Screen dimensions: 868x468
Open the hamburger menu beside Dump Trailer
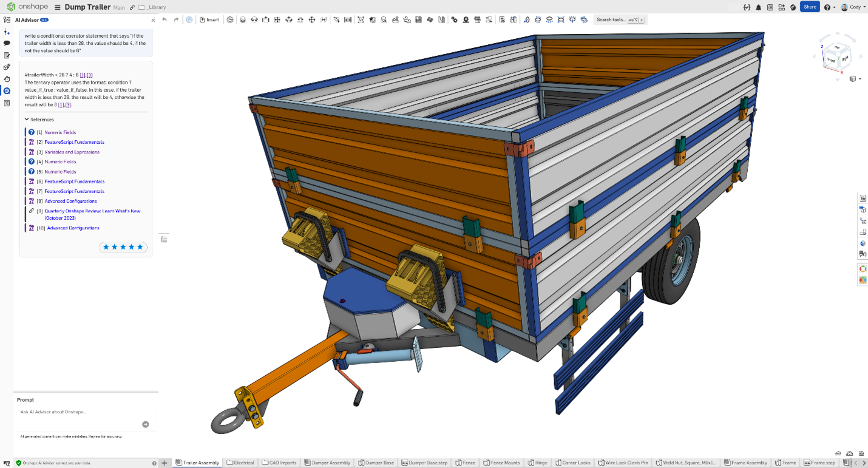(x=57, y=7)
